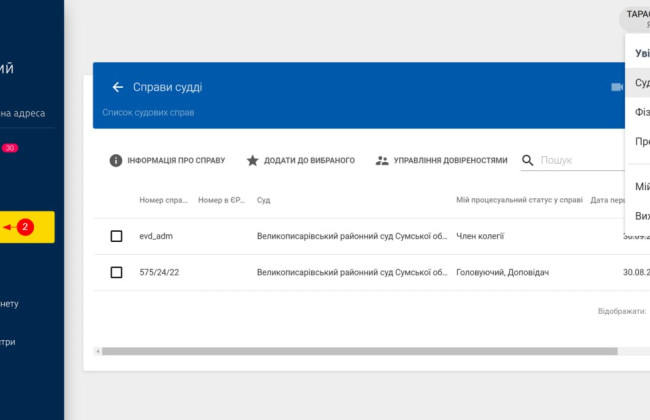Select the Суд column header
The width and height of the screenshot is (650, 420).
coord(264,201)
